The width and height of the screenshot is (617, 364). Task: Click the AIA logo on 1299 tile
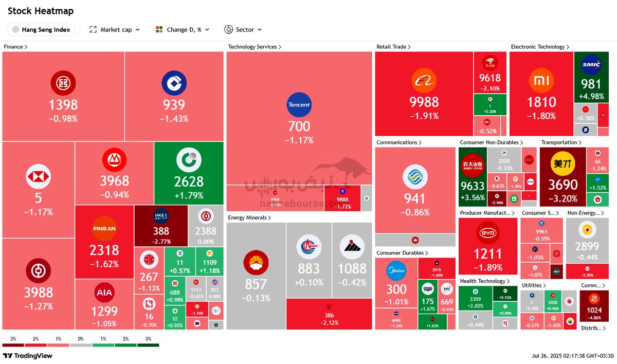[104, 293]
